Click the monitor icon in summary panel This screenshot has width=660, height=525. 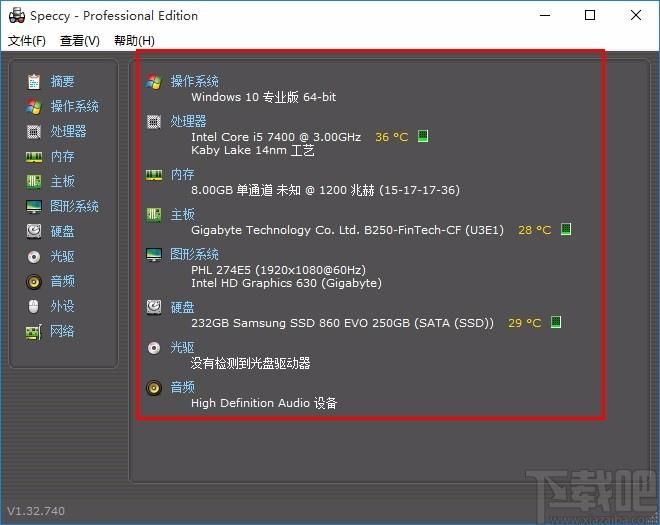pos(154,255)
